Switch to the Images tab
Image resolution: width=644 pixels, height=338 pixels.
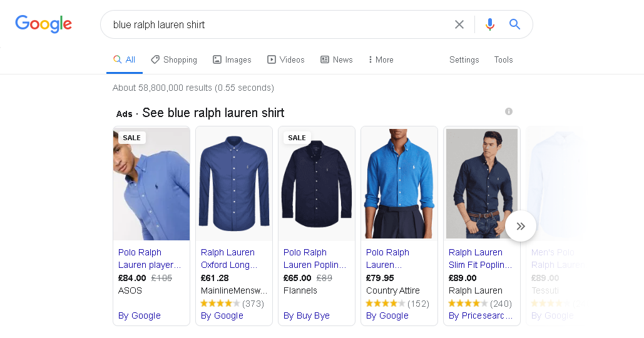tap(232, 60)
